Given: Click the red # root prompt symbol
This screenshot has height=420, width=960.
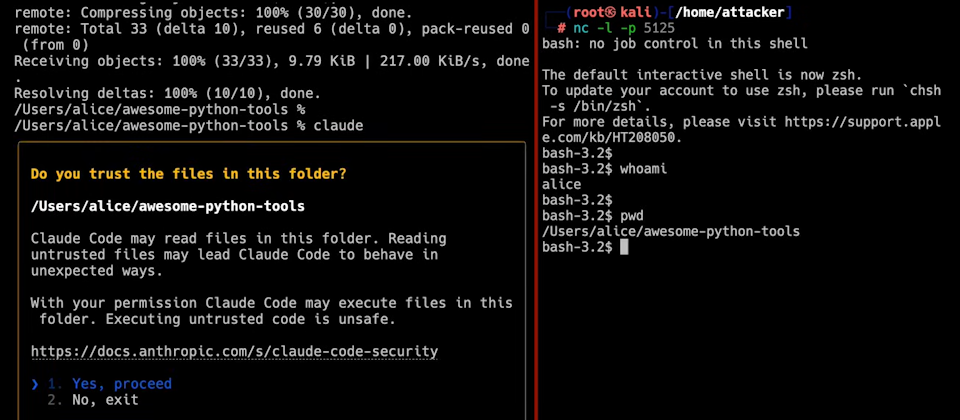Looking at the screenshot, I should (562, 28).
